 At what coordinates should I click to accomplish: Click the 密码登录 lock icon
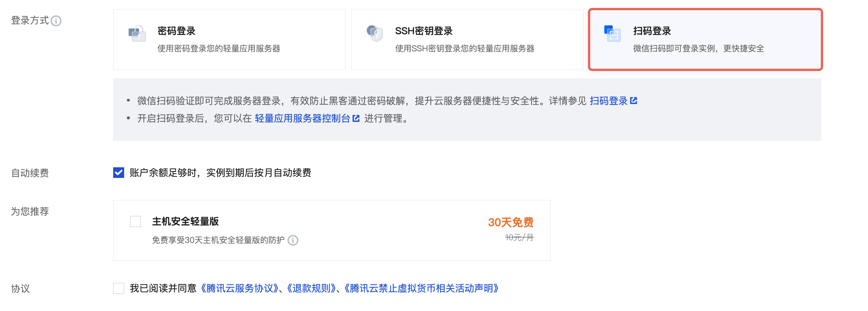click(137, 34)
